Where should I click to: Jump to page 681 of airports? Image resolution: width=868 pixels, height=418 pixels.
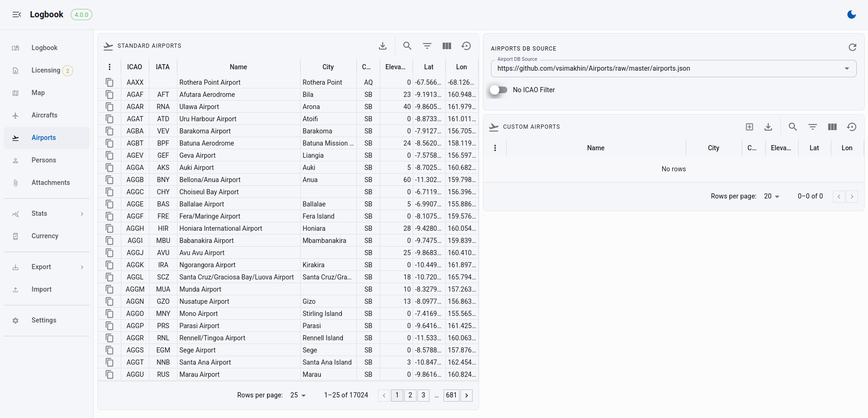[452, 395]
